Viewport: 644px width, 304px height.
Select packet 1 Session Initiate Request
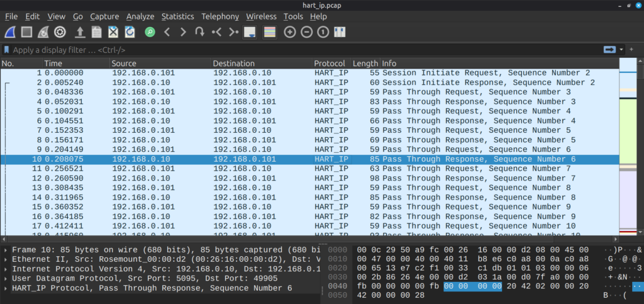pyautogui.click(x=309, y=73)
